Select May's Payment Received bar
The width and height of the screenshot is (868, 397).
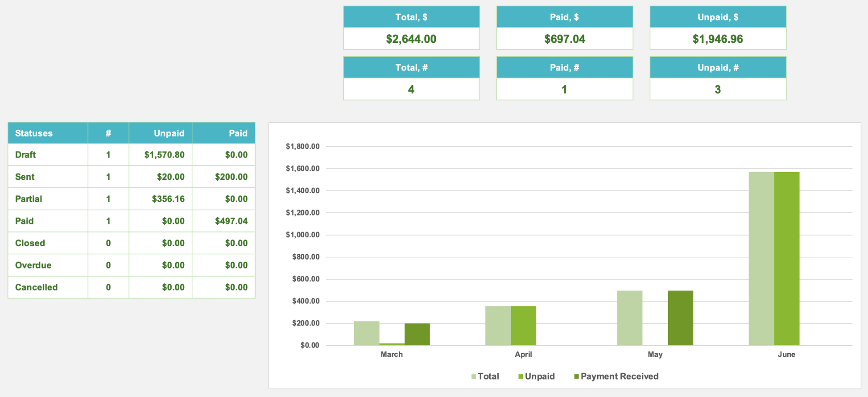[680, 318]
